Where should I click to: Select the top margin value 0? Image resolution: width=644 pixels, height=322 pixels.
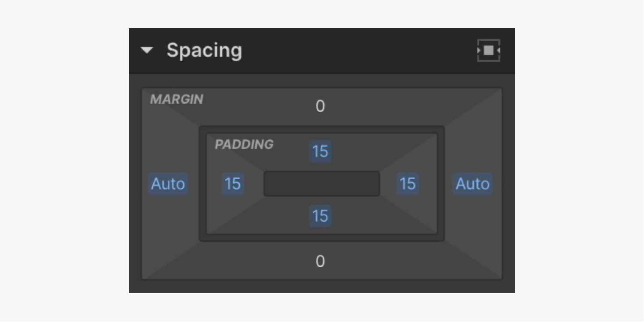320,106
